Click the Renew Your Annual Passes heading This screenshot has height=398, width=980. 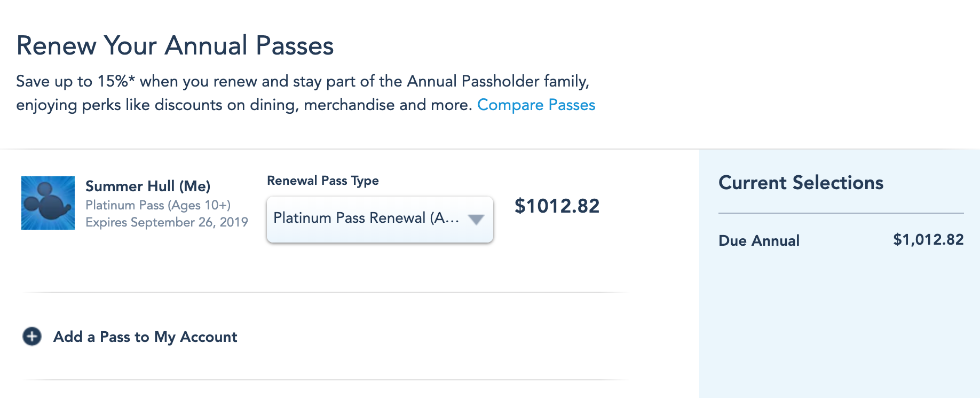coord(175,45)
